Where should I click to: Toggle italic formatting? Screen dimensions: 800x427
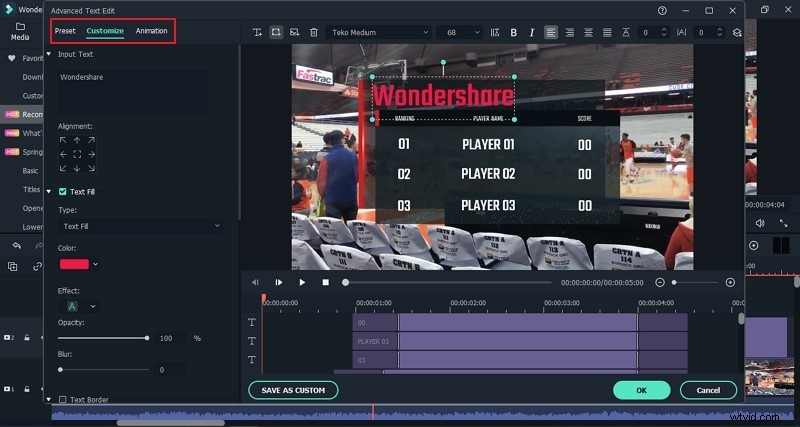pyautogui.click(x=532, y=33)
